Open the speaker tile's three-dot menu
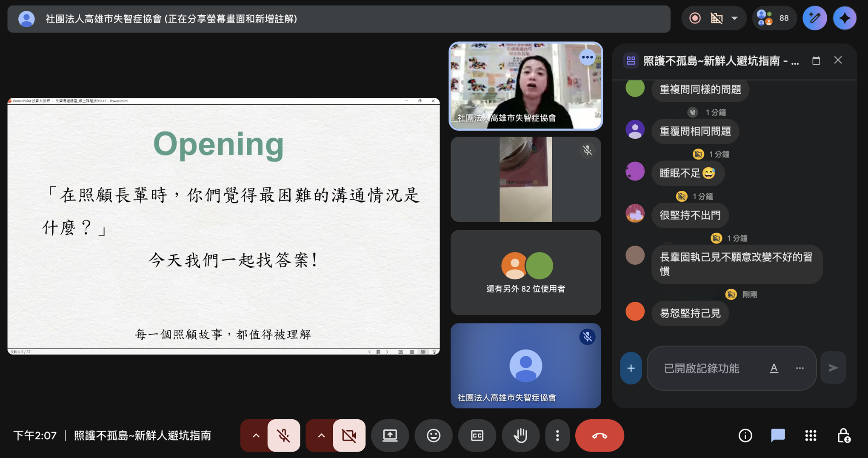The height and width of the screenshot is (458, 868). [588, 57]
